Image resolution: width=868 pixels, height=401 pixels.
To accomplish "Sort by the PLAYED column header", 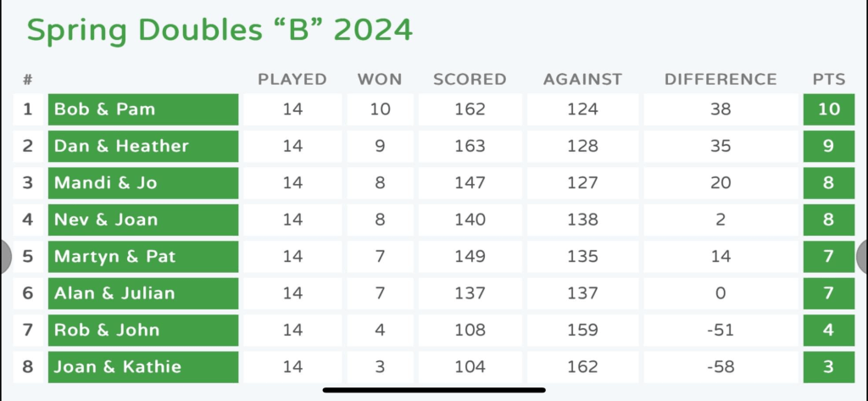I will click(292, 80).
